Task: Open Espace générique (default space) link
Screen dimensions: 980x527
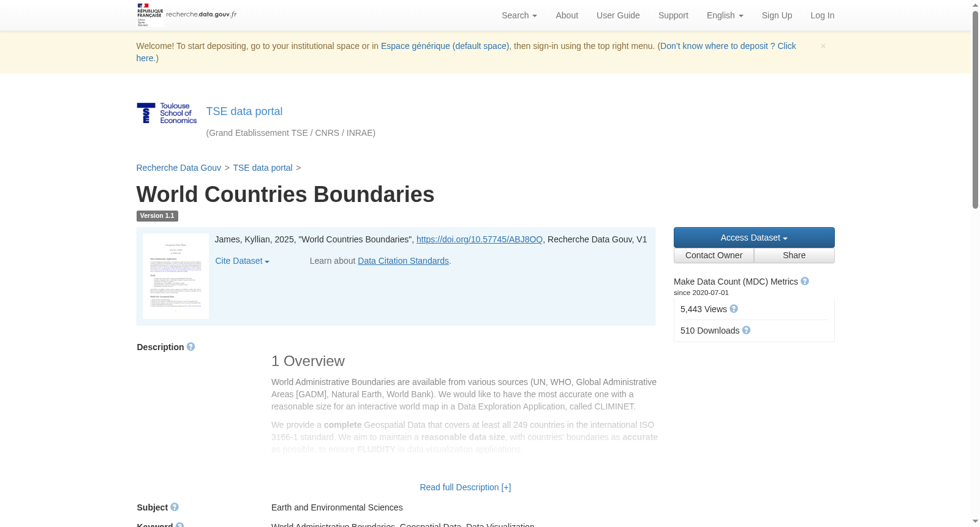Action: (445, 46)
